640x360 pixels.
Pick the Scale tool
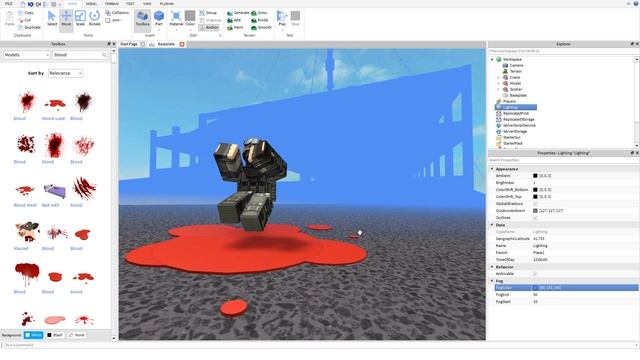pyautogui.click(x=80, y=19)
